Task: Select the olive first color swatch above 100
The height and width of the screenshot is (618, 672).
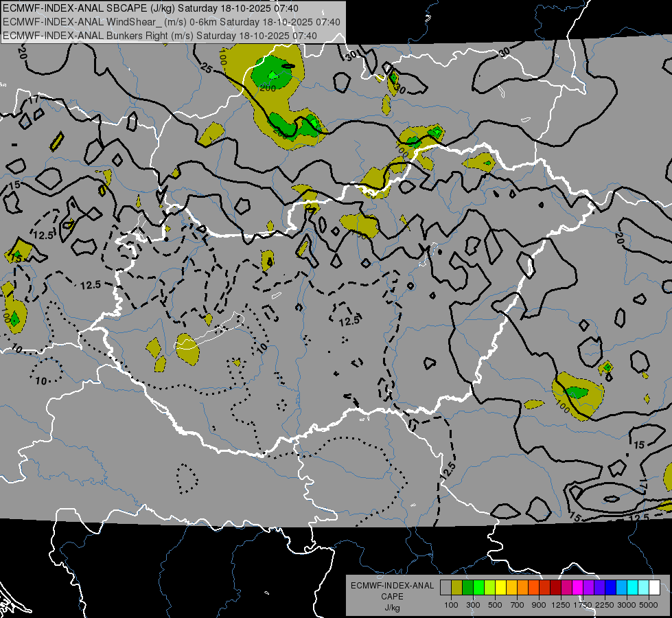Action: coord(456,588)
